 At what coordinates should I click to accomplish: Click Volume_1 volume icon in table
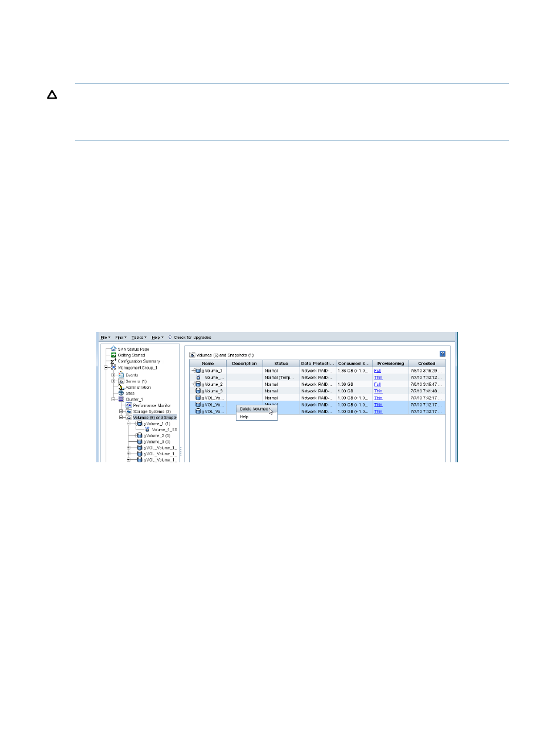198,371
